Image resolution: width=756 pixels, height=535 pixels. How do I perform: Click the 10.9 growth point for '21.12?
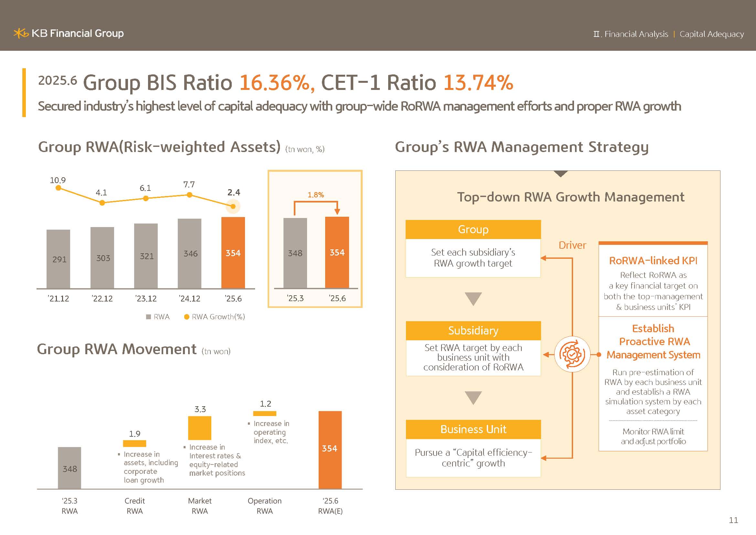[x=58, y=188]
